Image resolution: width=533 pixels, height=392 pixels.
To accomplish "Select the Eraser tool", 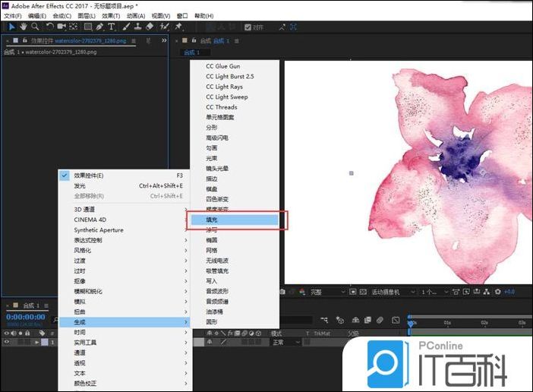I will [150, 27].
